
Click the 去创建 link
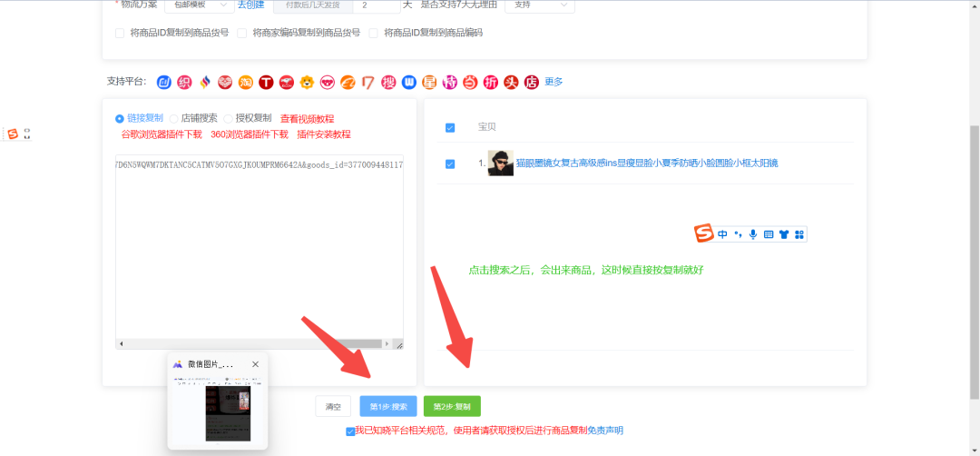[x=250, y=5]
